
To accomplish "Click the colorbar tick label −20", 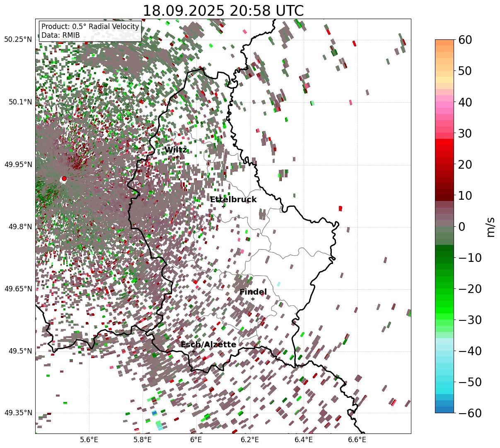I will click(x=469, y=288).
